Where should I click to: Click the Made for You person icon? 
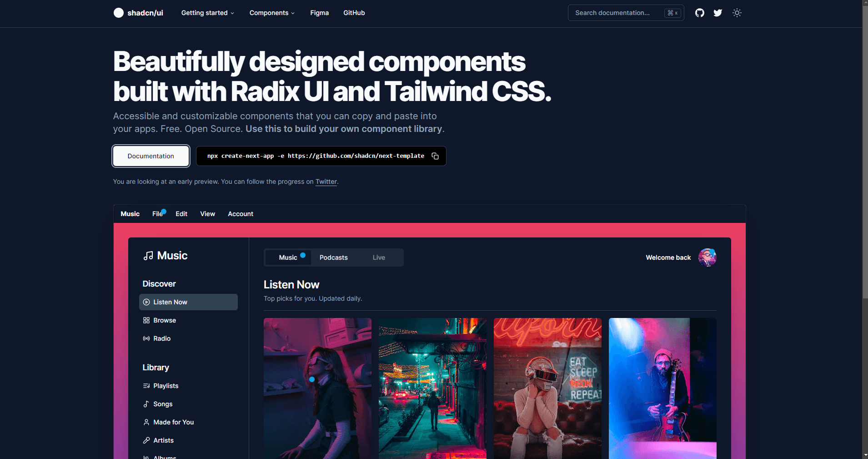click(x=146, y=422)
